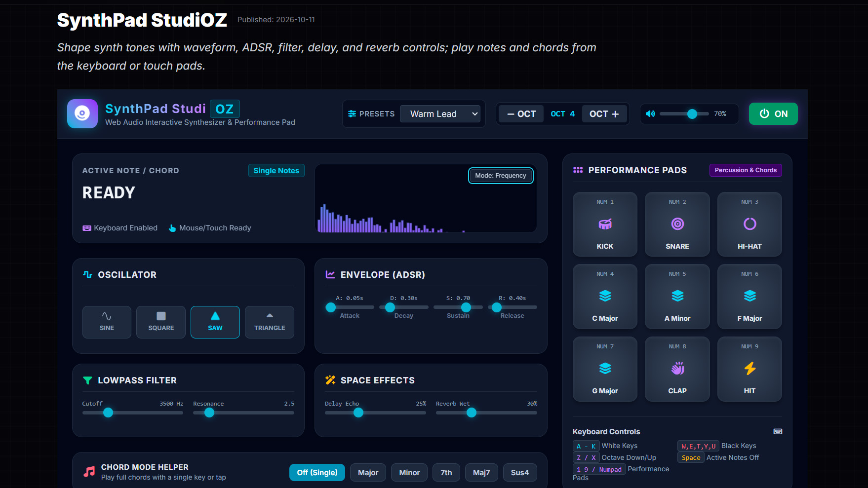Toggle the Mode: Frequency visualizer button
This screenshot has width=868, height=488.
click(501, 176)
